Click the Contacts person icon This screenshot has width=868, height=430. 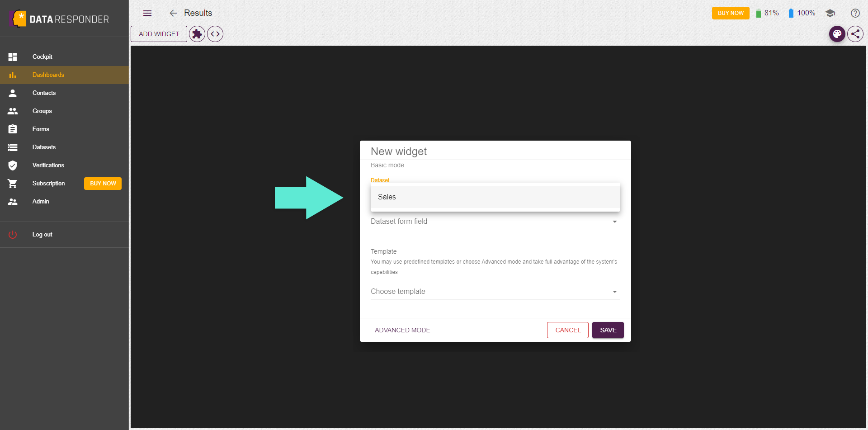tap(13, 93)
